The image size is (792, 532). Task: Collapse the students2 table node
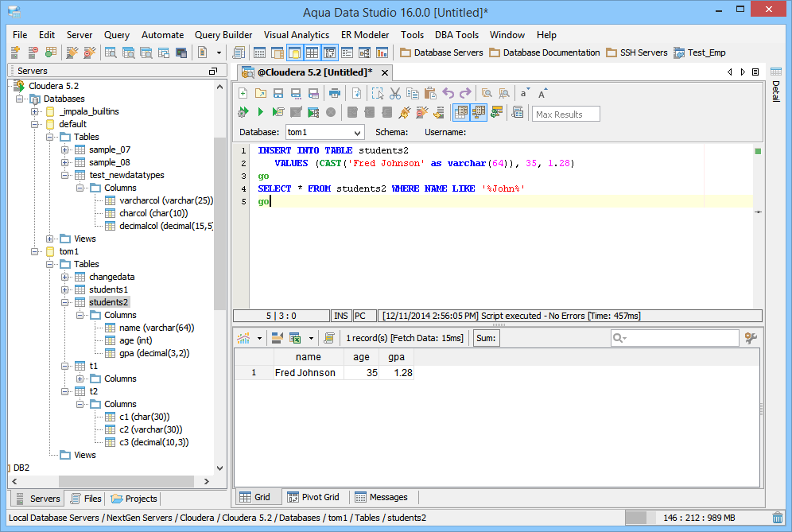tap(66, 302)
